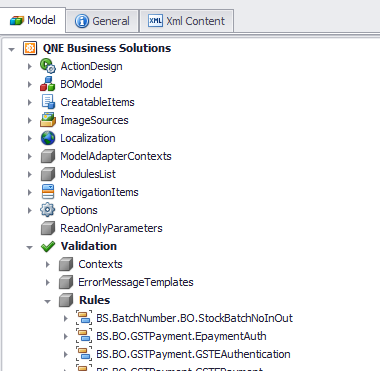381x372 pixels.
Task: Click the ImageSources picture folder icon
Action: pos(48,120)
